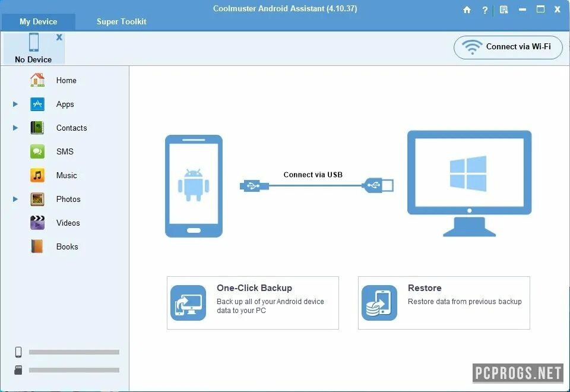570x392 pixels.
Task: Click the phone storage icon at bottom left
Action: (x=18, y=352)
